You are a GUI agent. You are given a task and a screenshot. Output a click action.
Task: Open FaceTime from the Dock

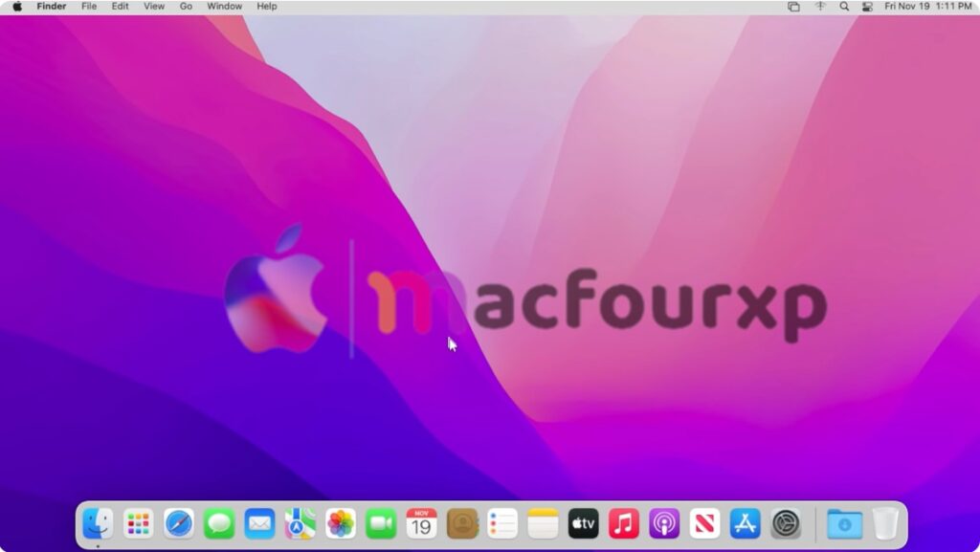[x=381, y=523]
